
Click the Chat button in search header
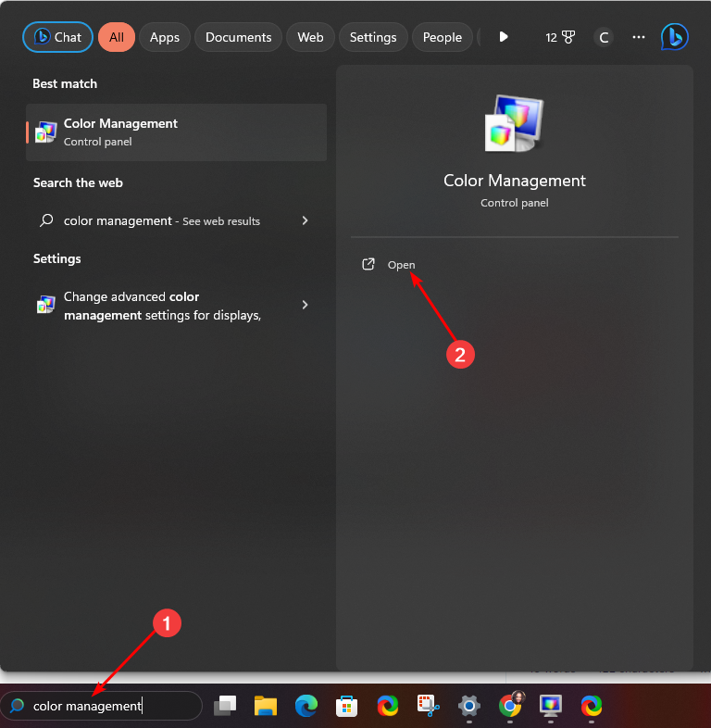[x=57, y=37]
